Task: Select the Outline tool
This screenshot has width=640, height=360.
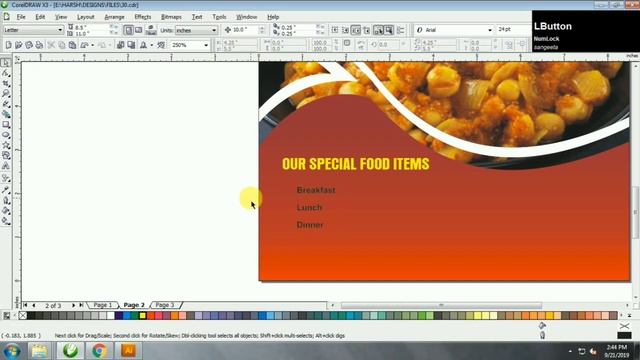Action: coord(6,200)
